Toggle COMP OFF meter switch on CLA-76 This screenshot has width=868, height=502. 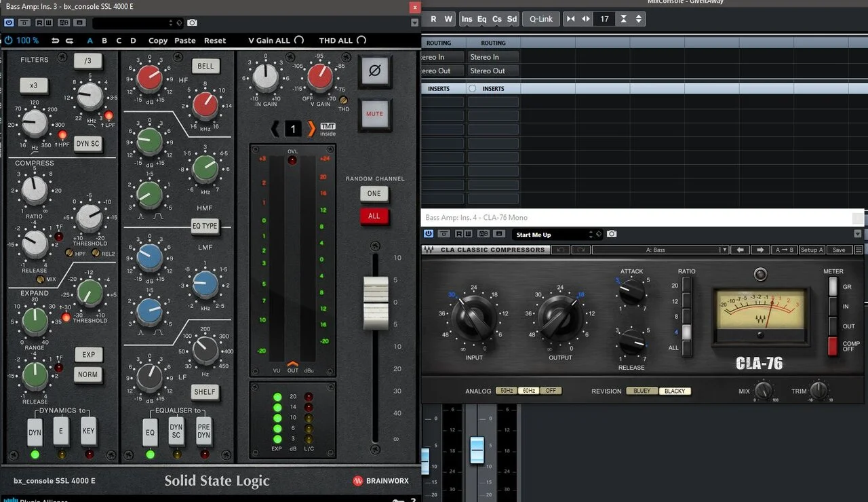833,345
